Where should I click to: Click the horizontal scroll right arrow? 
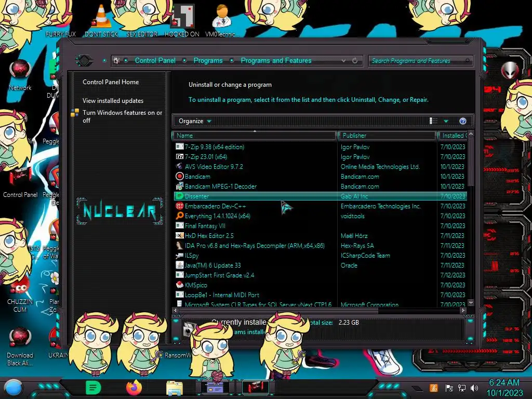coord(463,310)
